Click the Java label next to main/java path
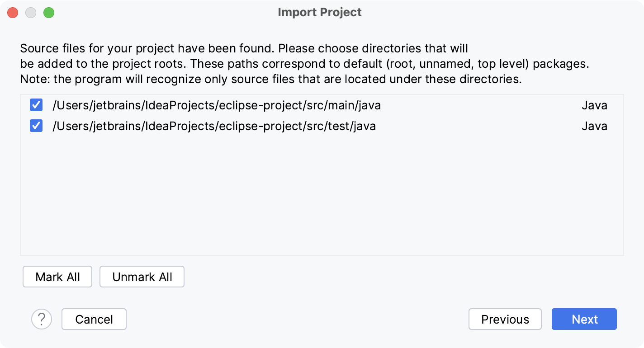The image size is (644, 348). coord(594,105)
